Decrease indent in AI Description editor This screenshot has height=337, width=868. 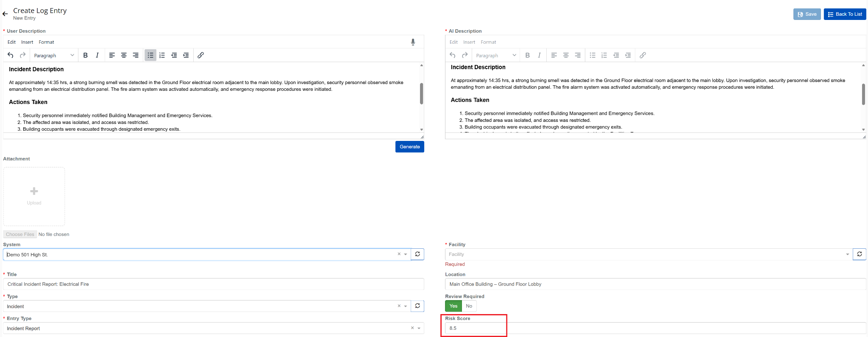(x=616, y=55)
